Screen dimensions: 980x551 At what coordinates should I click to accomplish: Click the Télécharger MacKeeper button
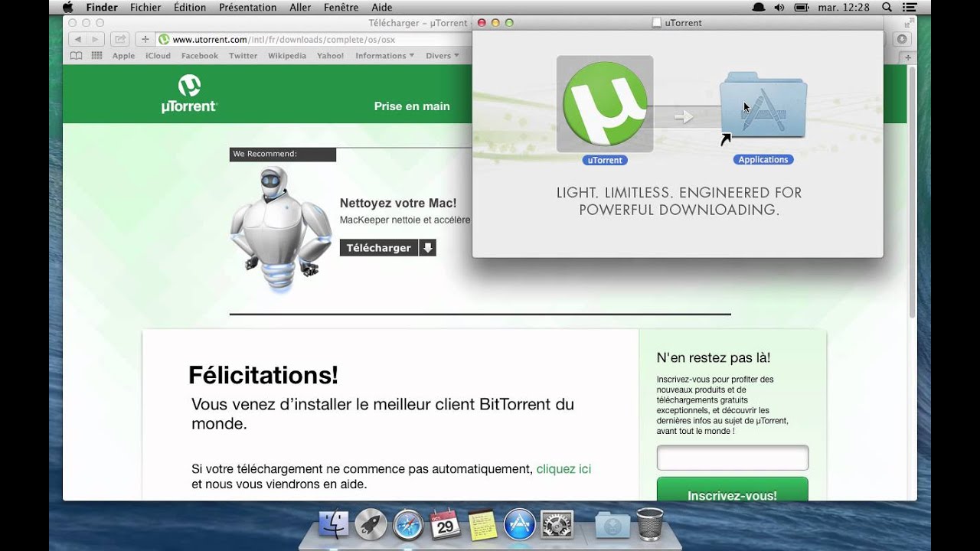click(x=388, y=248)
